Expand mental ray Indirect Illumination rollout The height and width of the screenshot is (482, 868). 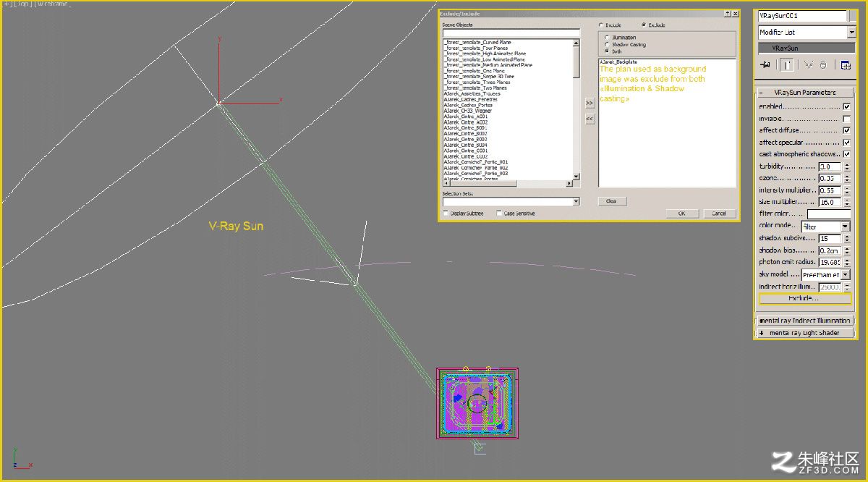click(805, 321)
